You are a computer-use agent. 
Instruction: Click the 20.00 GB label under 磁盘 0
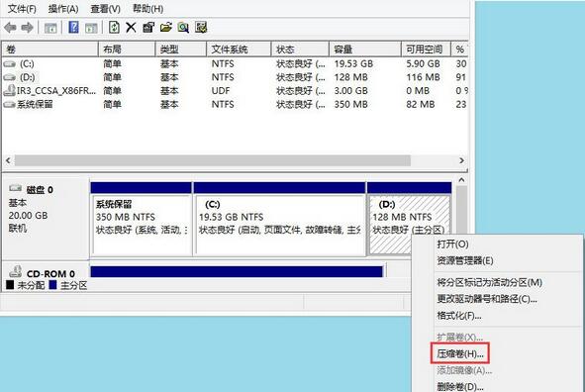tap(28, 216)
